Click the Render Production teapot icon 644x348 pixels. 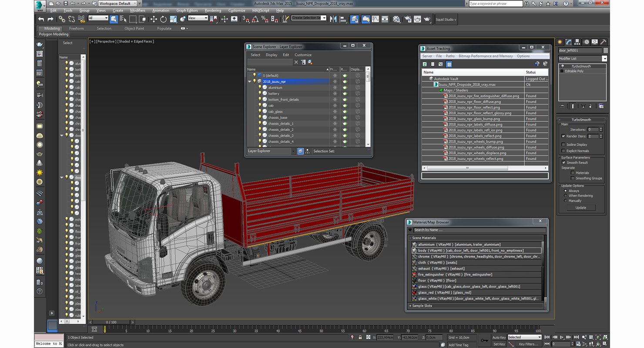point(427,19)
